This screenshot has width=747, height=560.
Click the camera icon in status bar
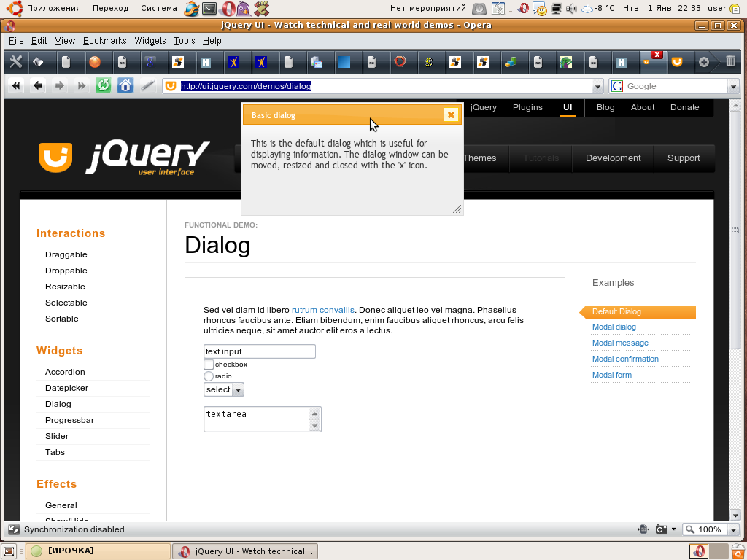[x=661, y=529]
